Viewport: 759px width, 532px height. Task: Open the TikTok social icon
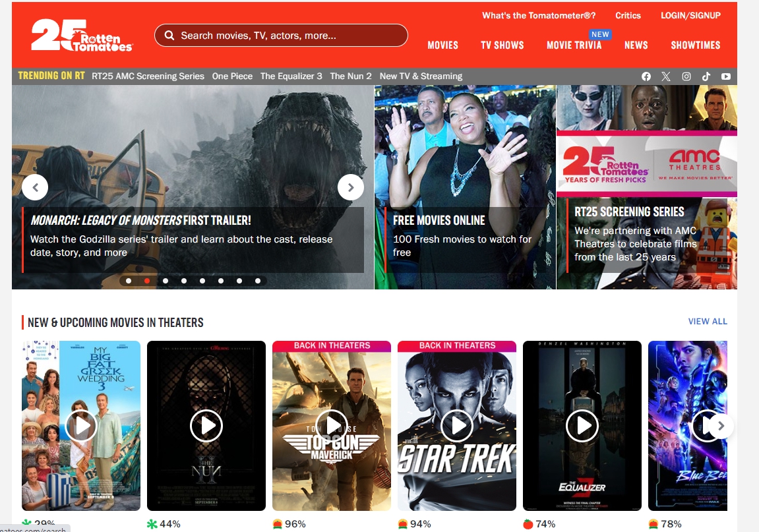click(706, 76)
